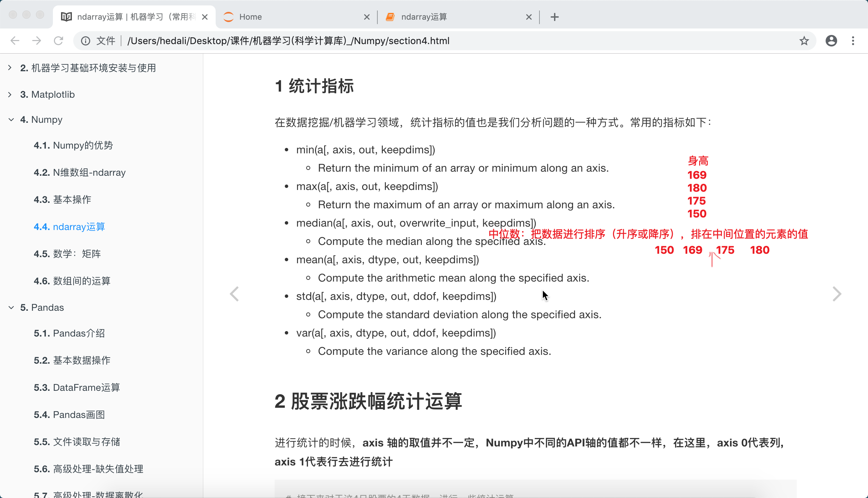This screenshot has height=498, width=868.
Task: Open 5.2. 基本数据操作 section
Action: click(x=72, y=360)
